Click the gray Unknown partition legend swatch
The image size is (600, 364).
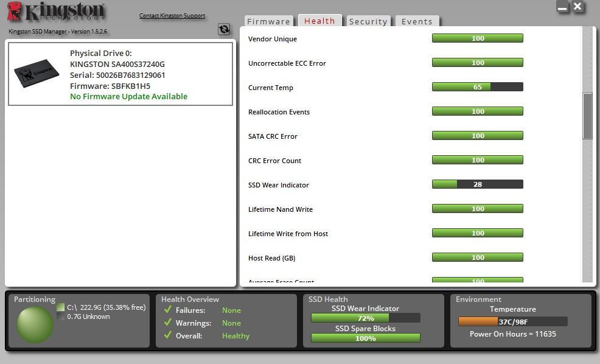[x=60, y=316]
